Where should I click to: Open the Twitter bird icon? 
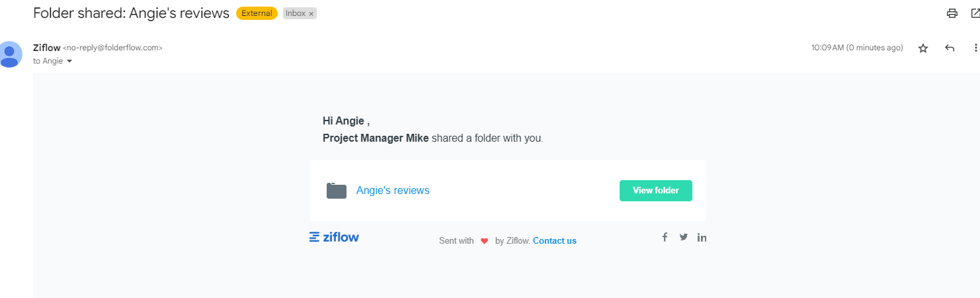click(683, 237)
